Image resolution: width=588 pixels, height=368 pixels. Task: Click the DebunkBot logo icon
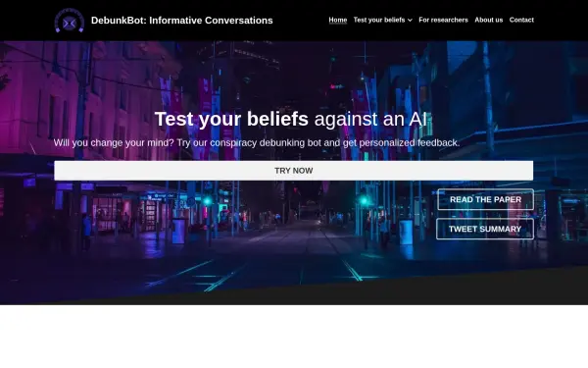(x=70, y=21)
